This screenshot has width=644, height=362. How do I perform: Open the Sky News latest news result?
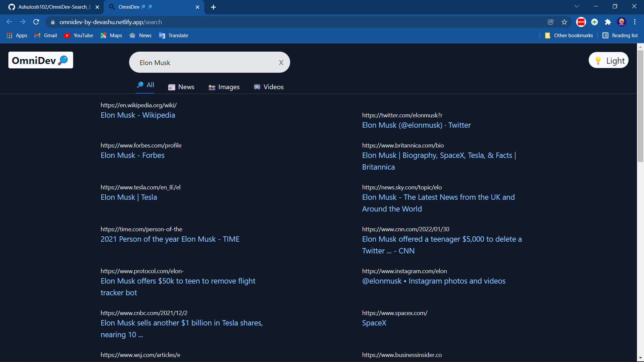(438, 203)
